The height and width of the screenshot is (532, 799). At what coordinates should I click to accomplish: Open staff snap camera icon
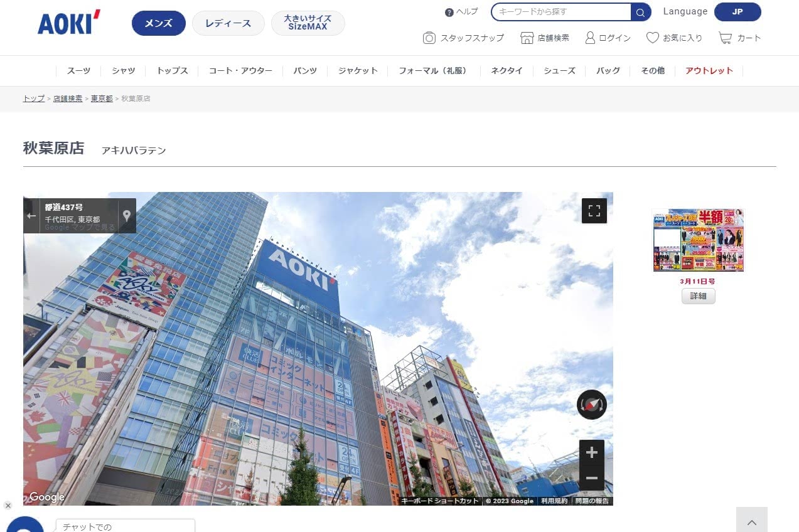pyautogui.click(x=429, y=38)
